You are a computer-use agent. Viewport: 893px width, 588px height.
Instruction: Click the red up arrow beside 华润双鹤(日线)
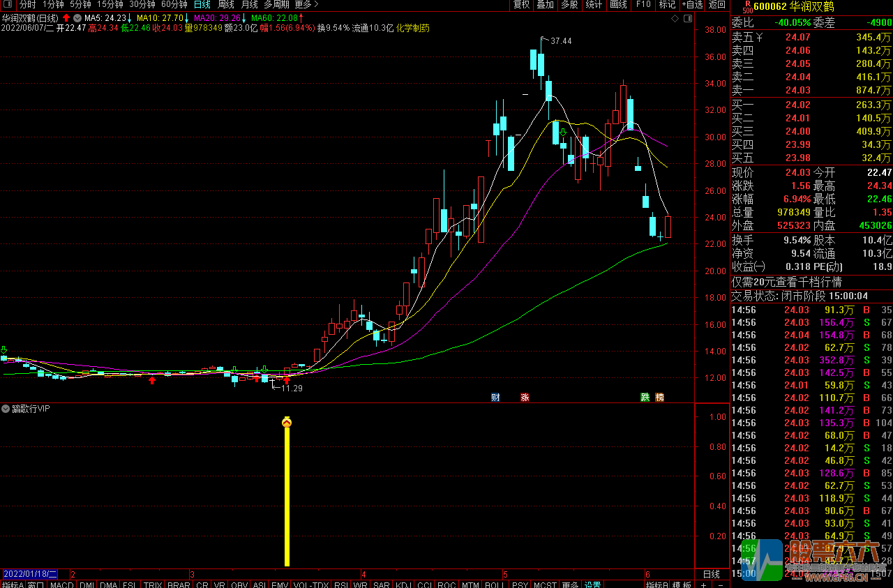click(66, 17)
